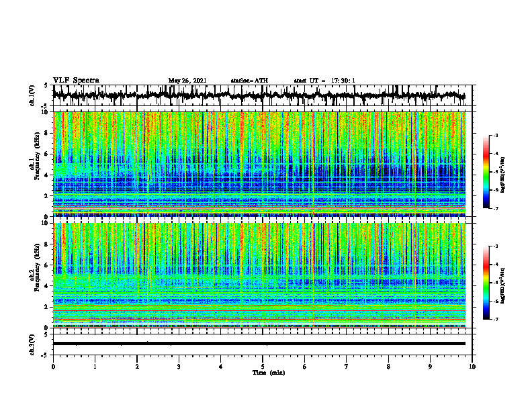Viewport: 532px width, 411px height.
Task: Click time axis tick label "1"
Action: coord(95,367)
